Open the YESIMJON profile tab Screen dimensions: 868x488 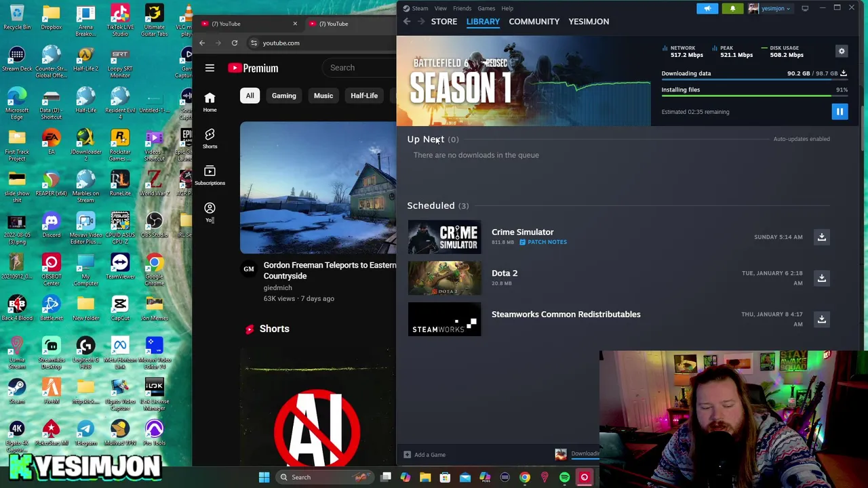589,22
